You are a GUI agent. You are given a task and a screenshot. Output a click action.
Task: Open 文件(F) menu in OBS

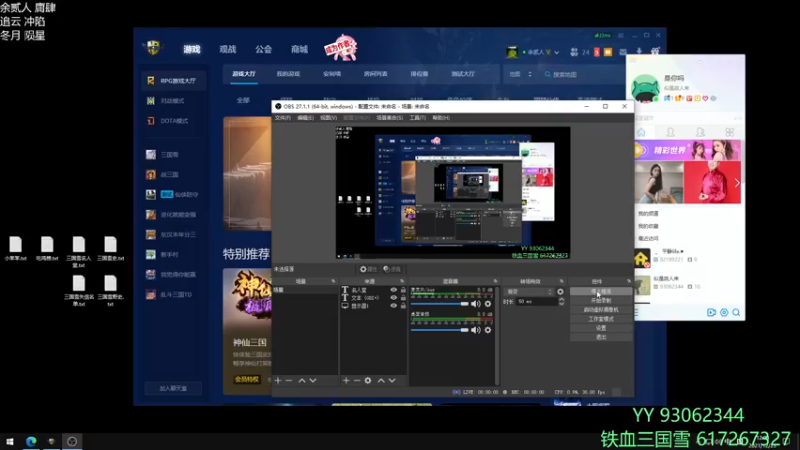coord(282,118)
